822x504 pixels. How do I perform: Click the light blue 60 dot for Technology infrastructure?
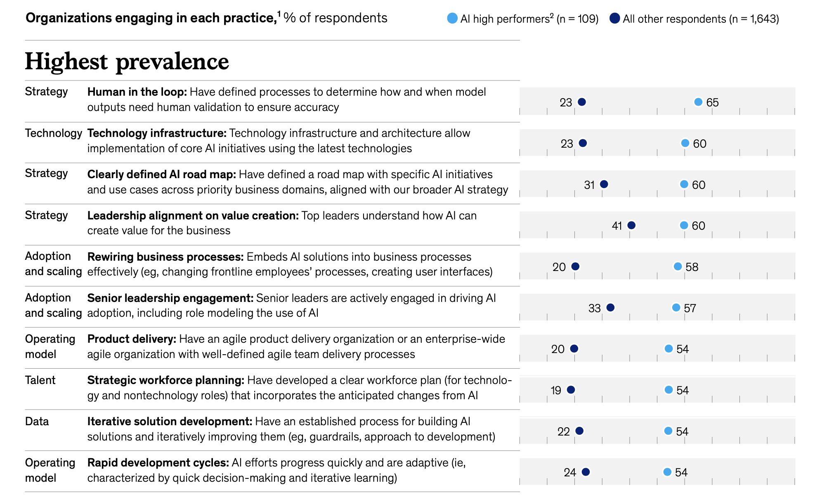click(x=685, y=143)
